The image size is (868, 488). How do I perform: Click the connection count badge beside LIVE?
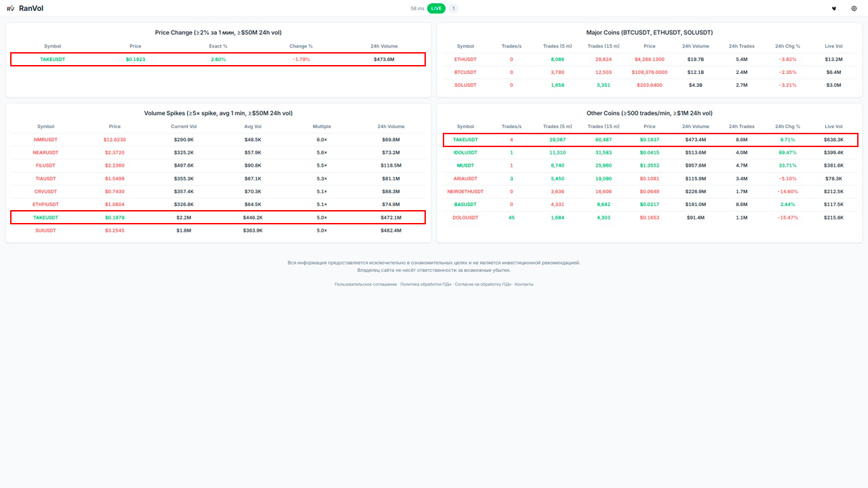[x=453, y=9]
